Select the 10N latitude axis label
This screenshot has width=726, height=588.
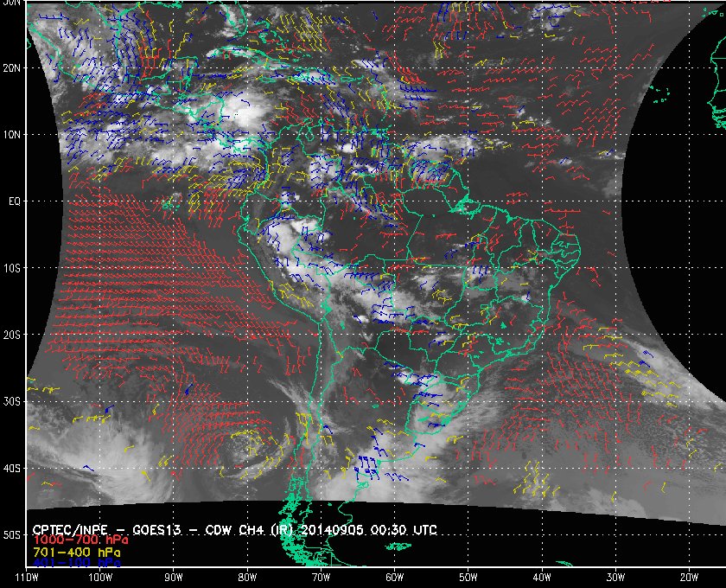click(x=11, y=135)
